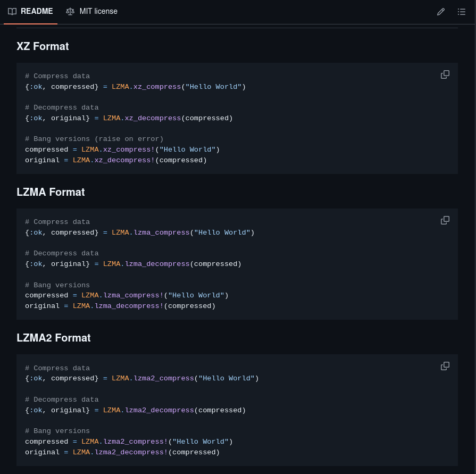476x474 pixels.
Task: Switch to the README tab
Action: coord(37,11)
